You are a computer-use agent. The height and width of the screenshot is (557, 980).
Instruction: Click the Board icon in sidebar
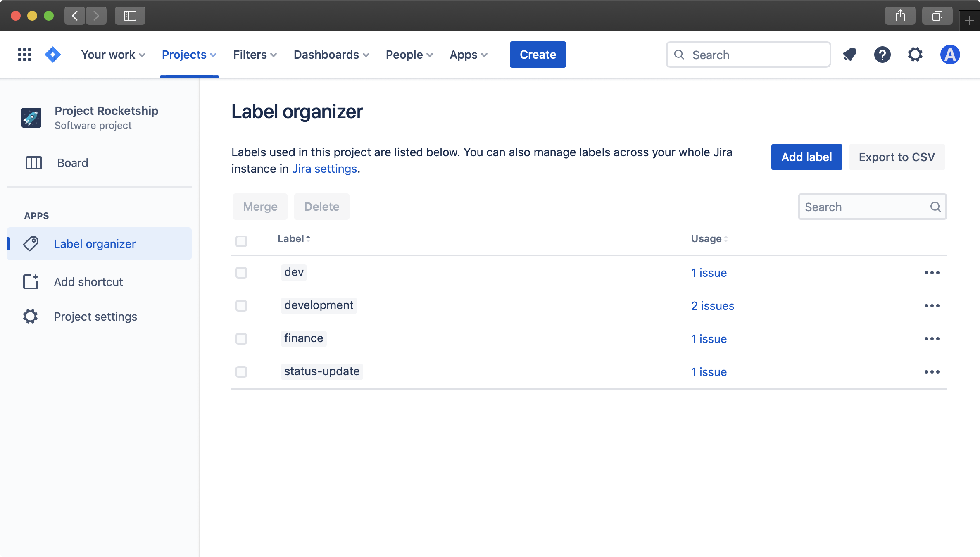[x=33, y=162]
